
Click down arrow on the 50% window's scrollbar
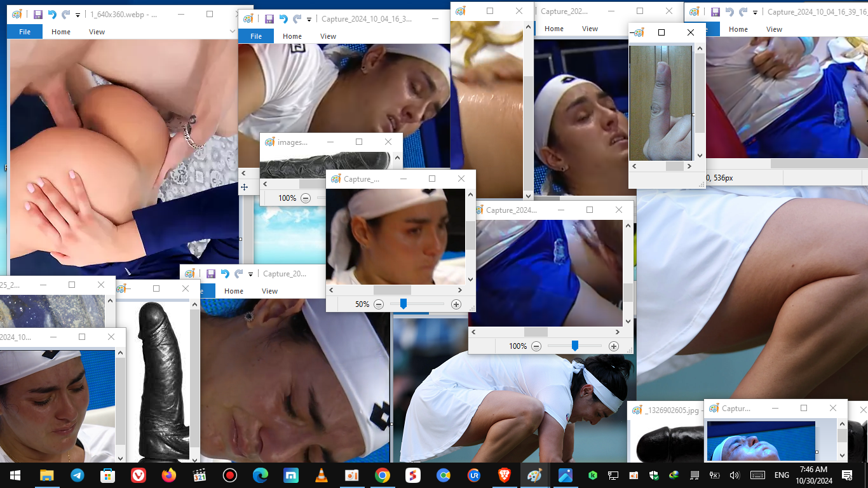(470, 279)
